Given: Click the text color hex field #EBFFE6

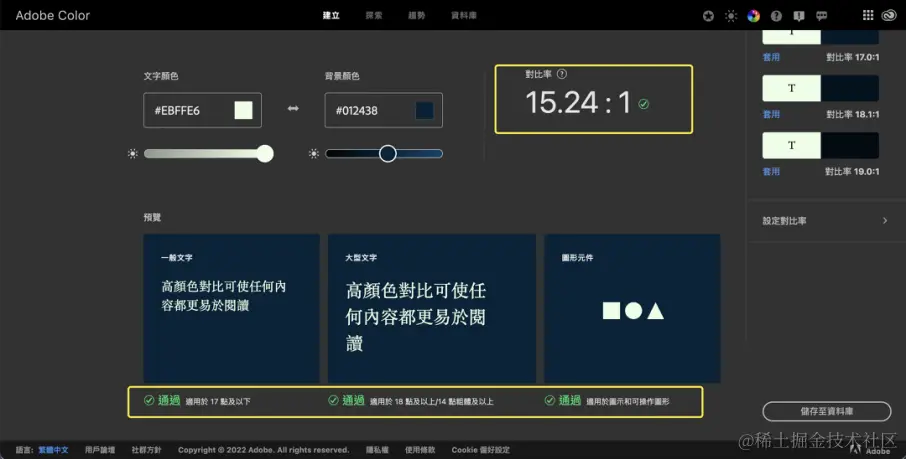Looking at the screenshot, I should click(x=202, y=110).
